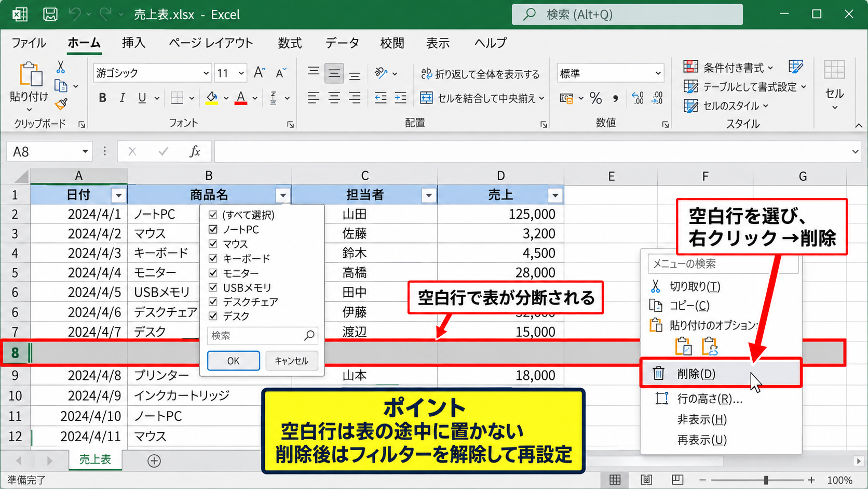Choose 切り取り(T) from context menu

click(695, 286)
